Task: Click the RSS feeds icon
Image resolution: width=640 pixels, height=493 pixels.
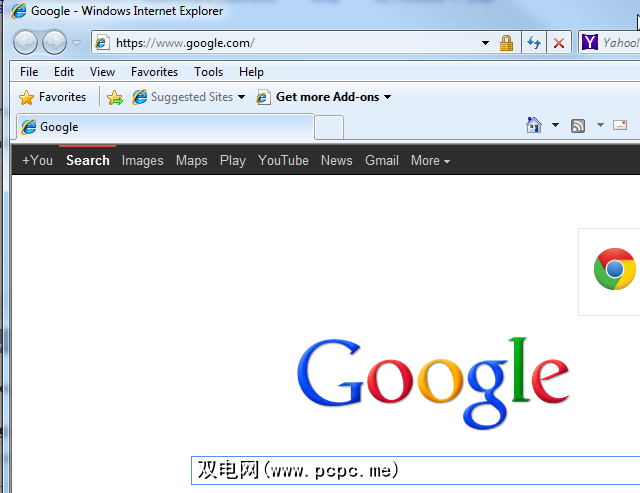Action: click(578, 126)
